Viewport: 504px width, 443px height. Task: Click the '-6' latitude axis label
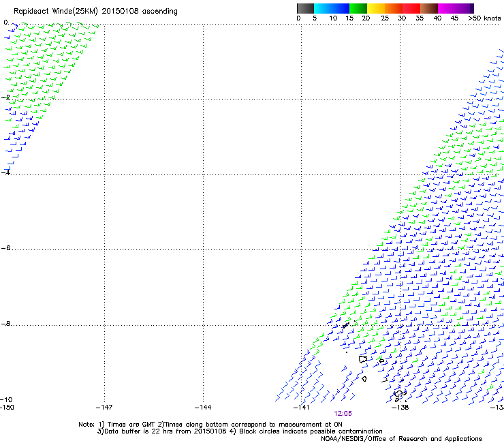(5, 247)
